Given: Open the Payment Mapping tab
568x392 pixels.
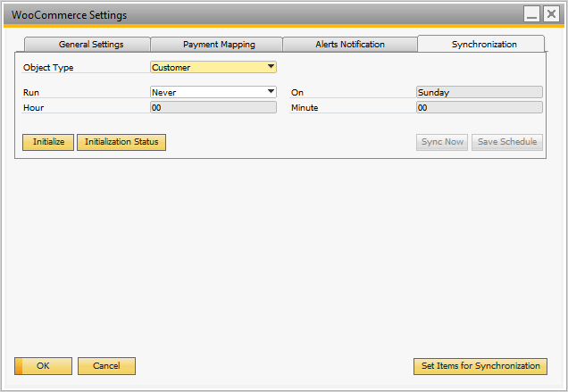Looking at the screenshot, I should coord(219,44).
